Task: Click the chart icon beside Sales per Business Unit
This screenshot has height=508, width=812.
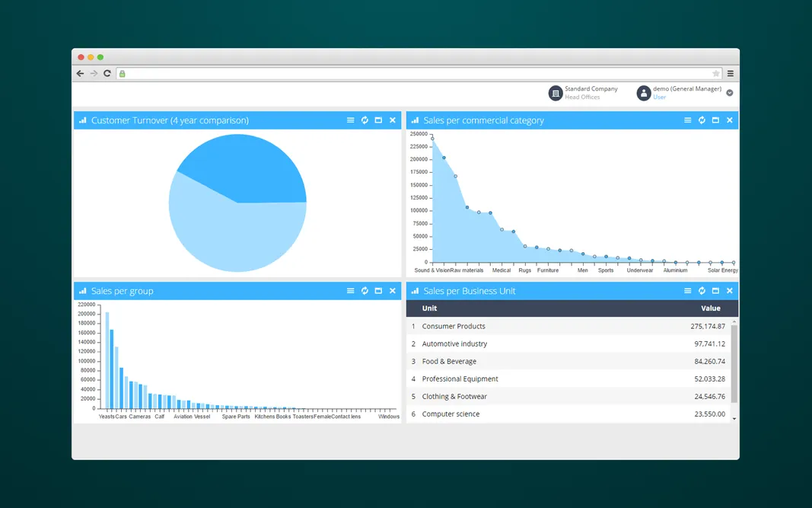Action: tap(413, 290)
